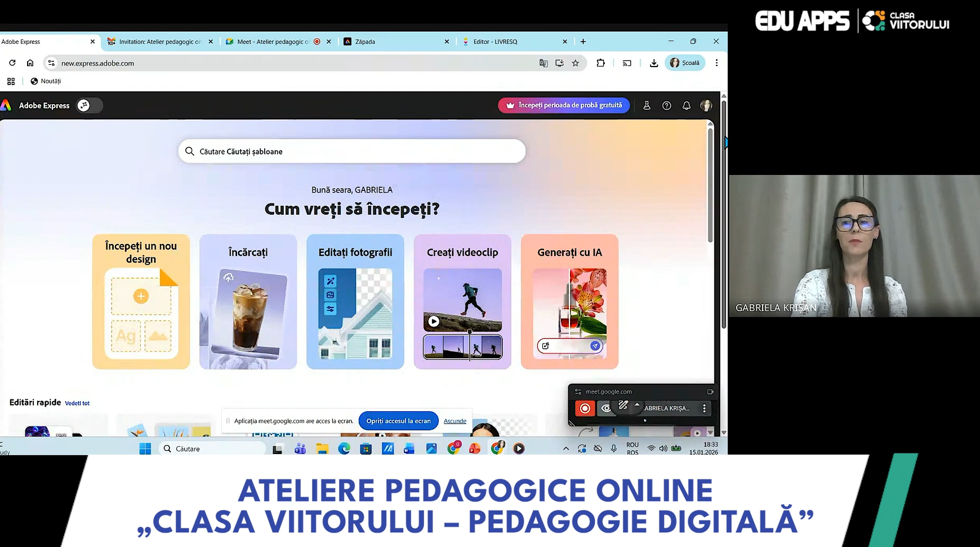This screenshot has height=547, width=980.
Task: Toggle the Adobe Express theme switch
Action: point(90,105)
